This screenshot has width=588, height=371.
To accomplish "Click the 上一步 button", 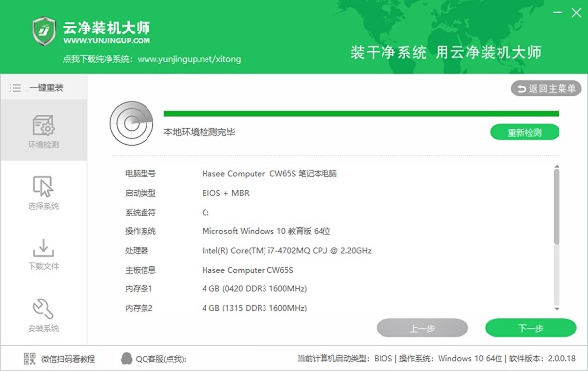I will point(422,328).
